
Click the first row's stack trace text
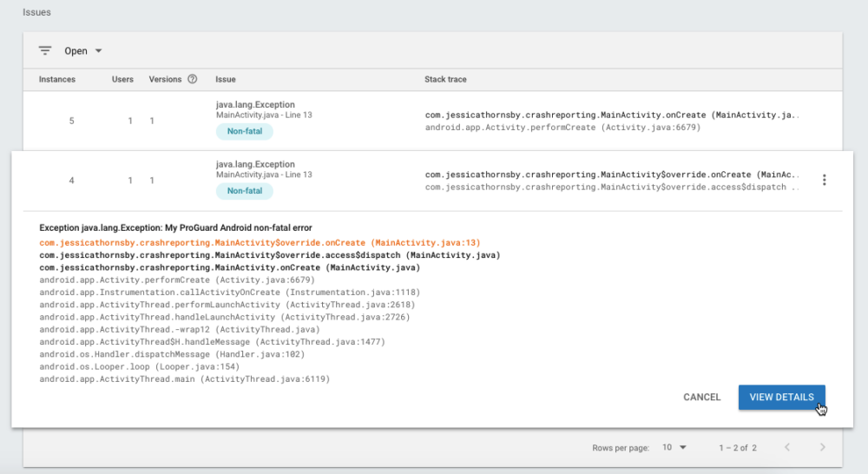[x=608, y=115]
